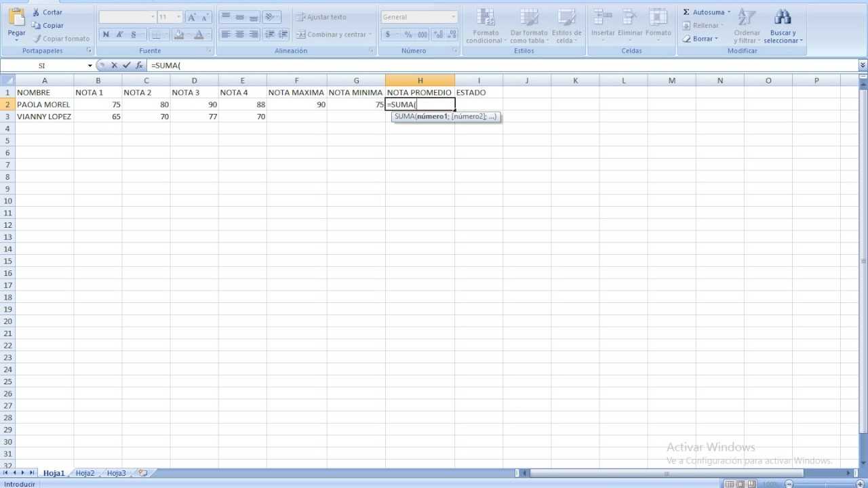Screen dimensions: 868x488
Task: Open Formato condicional menu
Action: [486, 26]
